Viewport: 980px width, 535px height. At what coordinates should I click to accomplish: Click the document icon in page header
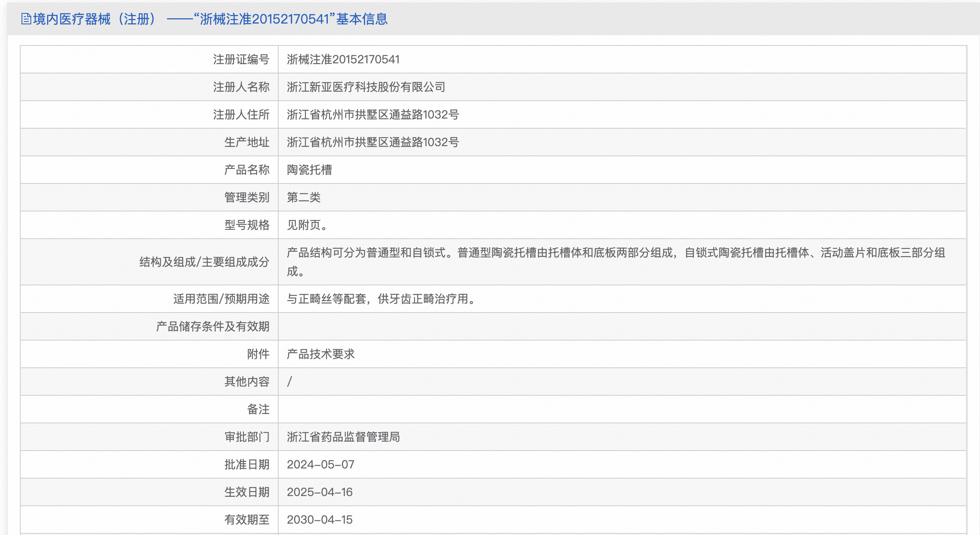(26, 19)
